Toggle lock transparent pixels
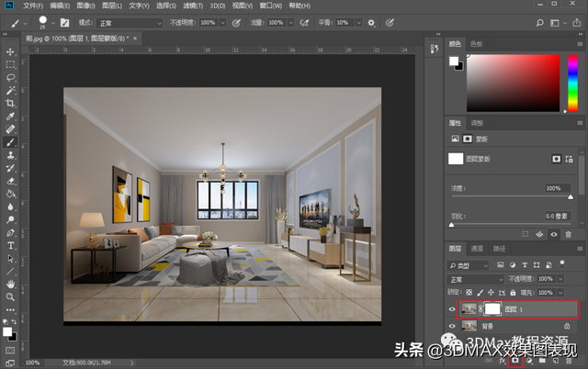588x369 pixels. tap(469, 292)
